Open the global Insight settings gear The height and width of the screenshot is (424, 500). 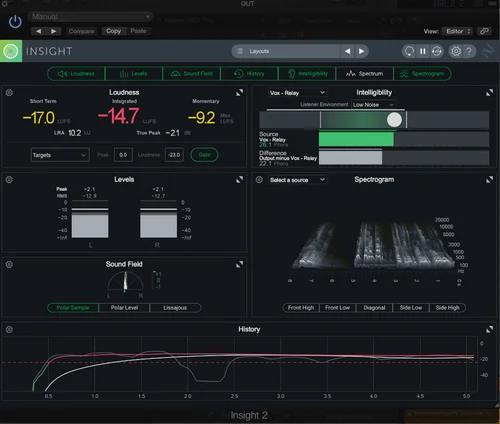point(456,51)
